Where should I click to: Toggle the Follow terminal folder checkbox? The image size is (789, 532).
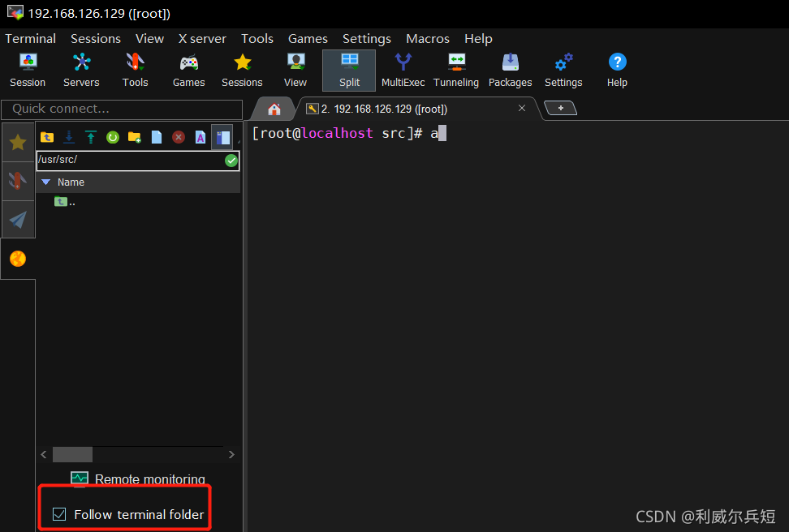pyautogui.click(x=59, y=514)
